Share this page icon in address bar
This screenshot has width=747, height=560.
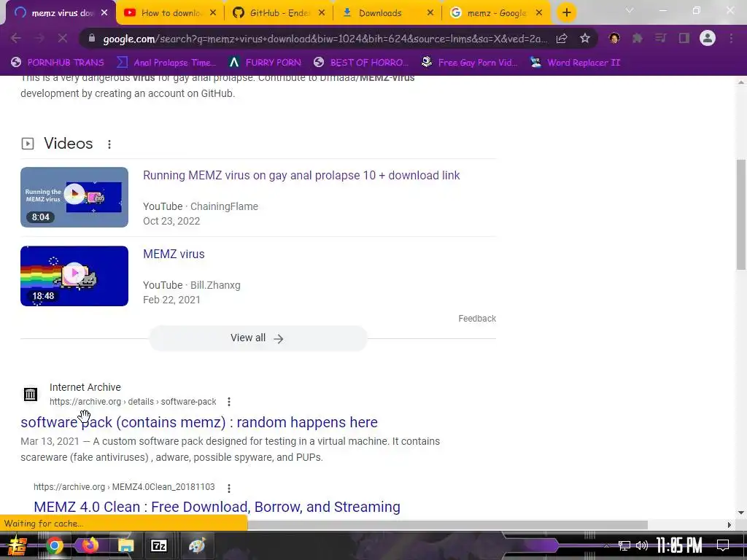pos(562,39)
